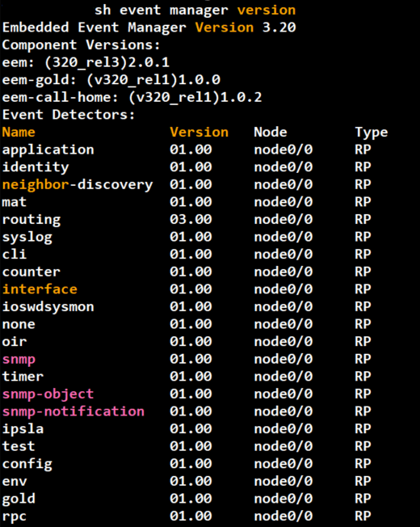
Task: Click the 'neighbor-discovery' detector name
Action: [78, 185]
